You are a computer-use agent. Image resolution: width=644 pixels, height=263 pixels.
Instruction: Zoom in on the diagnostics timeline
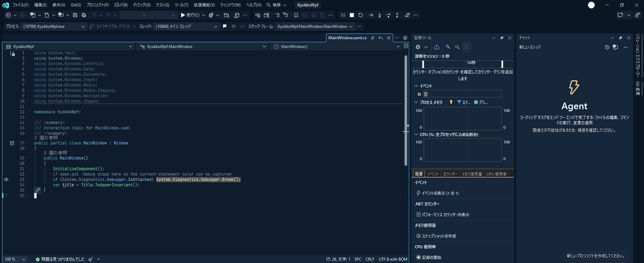pos(448,47)
